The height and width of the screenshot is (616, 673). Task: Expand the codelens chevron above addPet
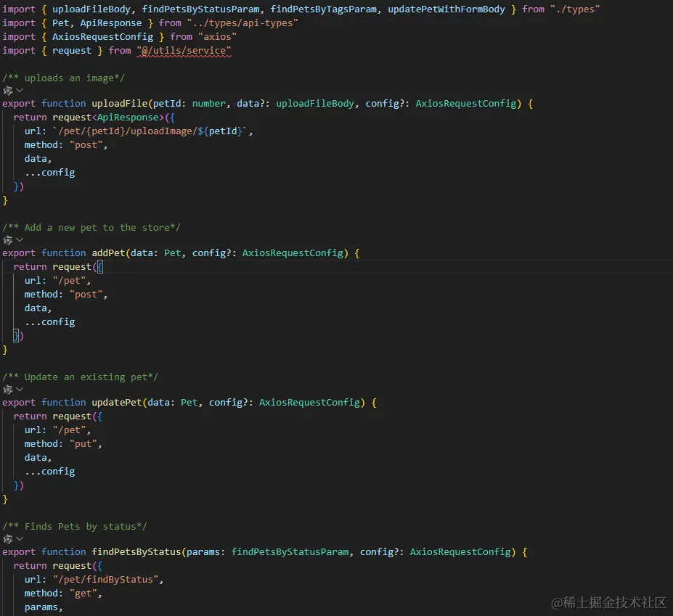(x=20, y=239)
